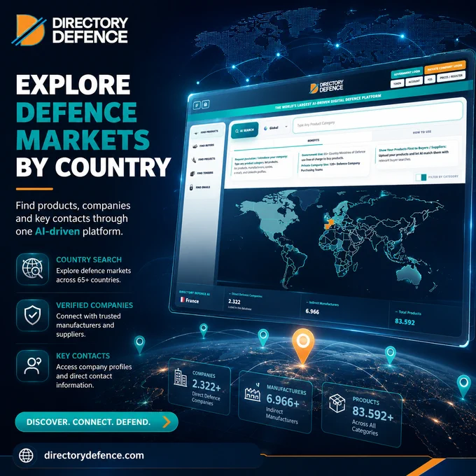Click the 6.966+ Manufacturers stat card
476x476 pixels.
tap(275, 402)
